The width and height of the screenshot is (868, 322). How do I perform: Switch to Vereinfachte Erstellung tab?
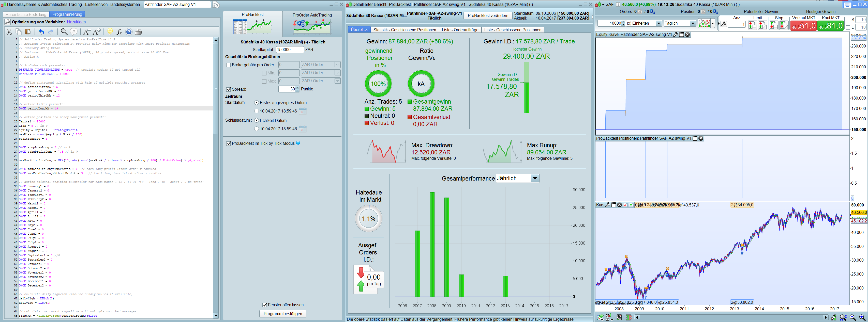point(26,14)
